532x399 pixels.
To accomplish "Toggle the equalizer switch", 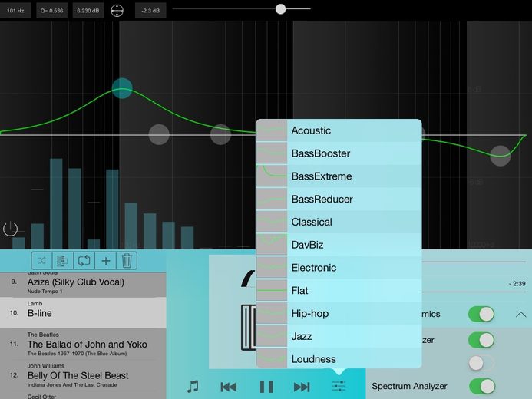I will pyautogui.click(x=481, y=340).
